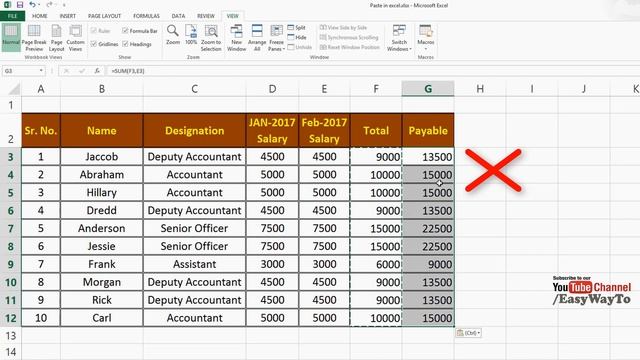The height and width of the screenshot is (360, 640).
Task: Click the formula bar Enter checkmark
Action: (x=82, y=71)
